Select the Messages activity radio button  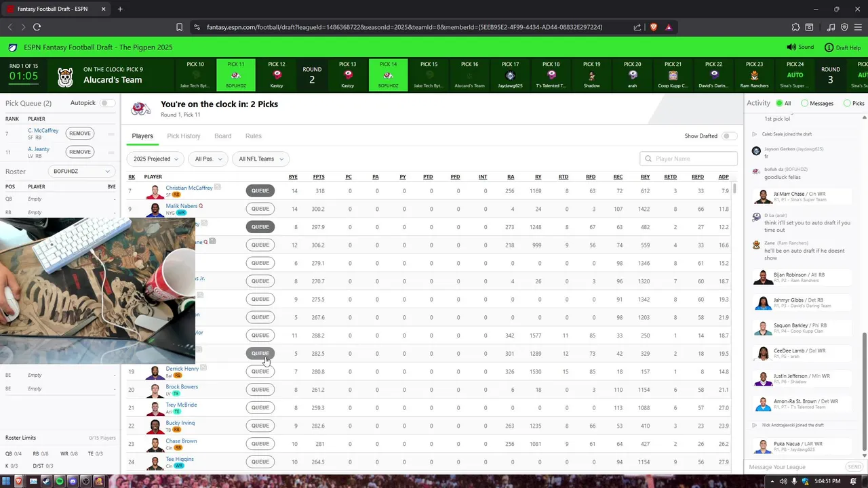tap(804, 104)
